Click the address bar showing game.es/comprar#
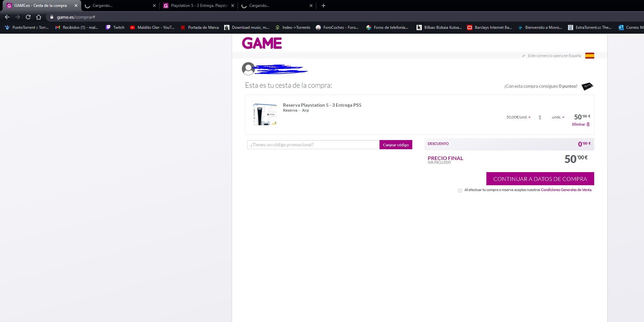 [344, 17]
